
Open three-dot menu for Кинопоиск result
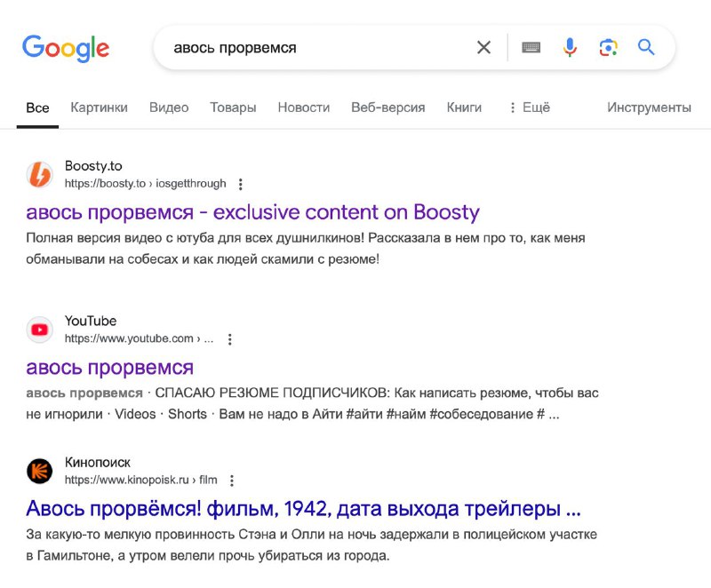click(232, 481)
